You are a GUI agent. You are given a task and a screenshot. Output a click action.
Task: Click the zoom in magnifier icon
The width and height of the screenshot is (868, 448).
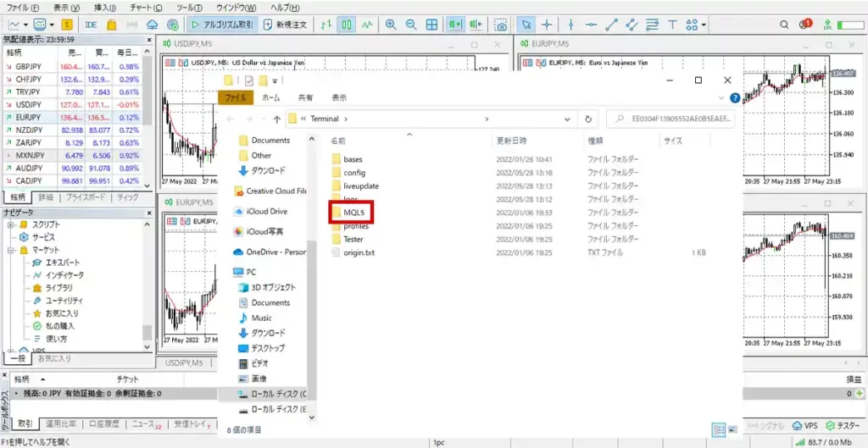[390, 25]
